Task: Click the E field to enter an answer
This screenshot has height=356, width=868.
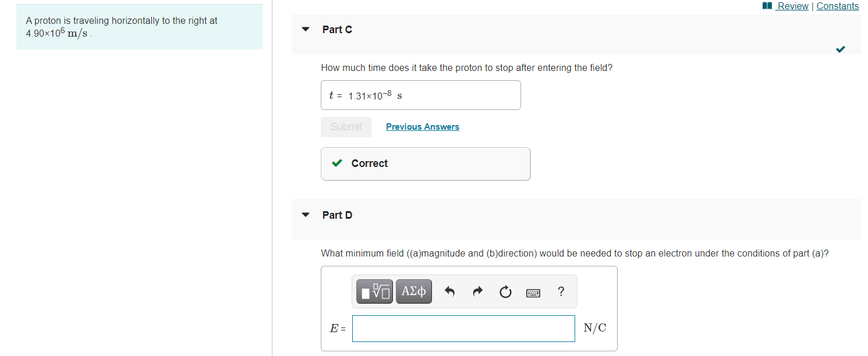Action: pos(463,328)
